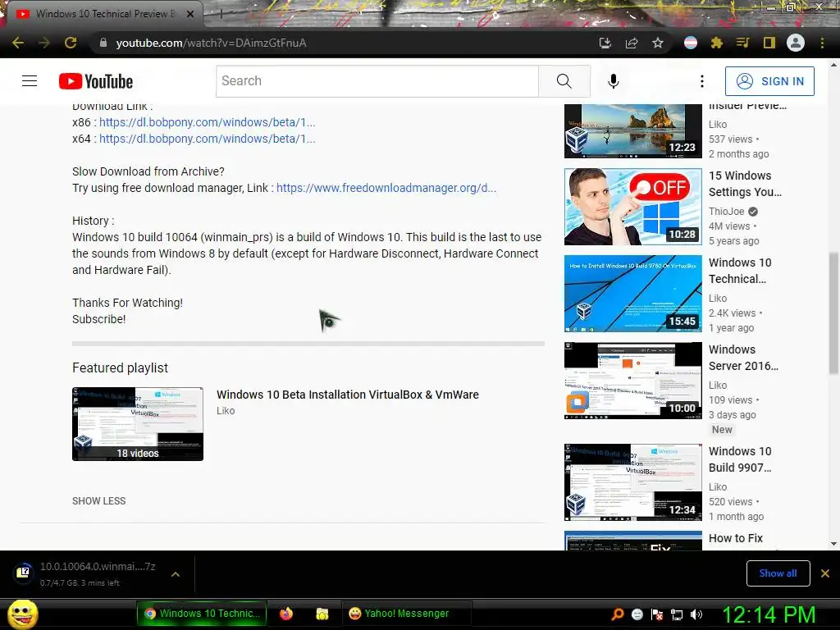840x630 pixels.
Task: Open the file folder taskbar icon
Action: [x=322, y=614]
